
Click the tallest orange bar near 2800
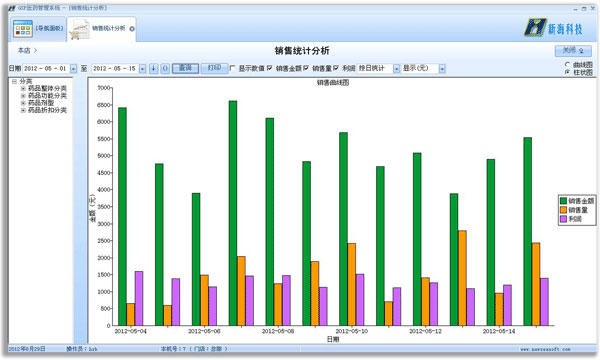coord(462,278)
